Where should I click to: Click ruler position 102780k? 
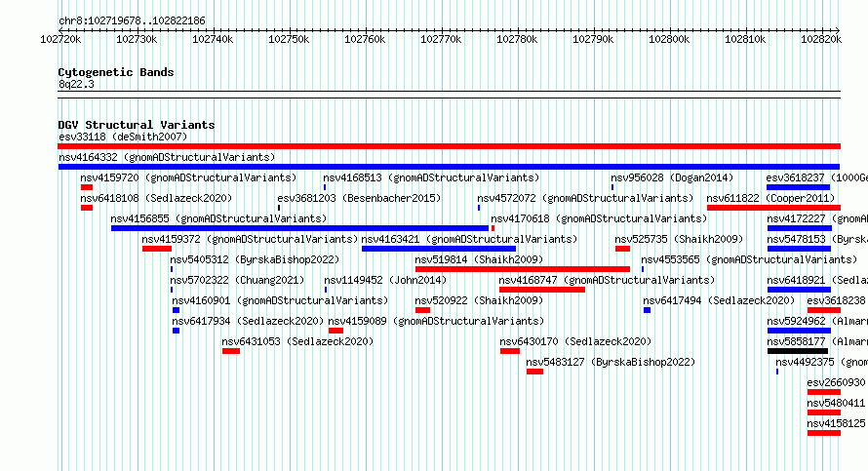517,39
